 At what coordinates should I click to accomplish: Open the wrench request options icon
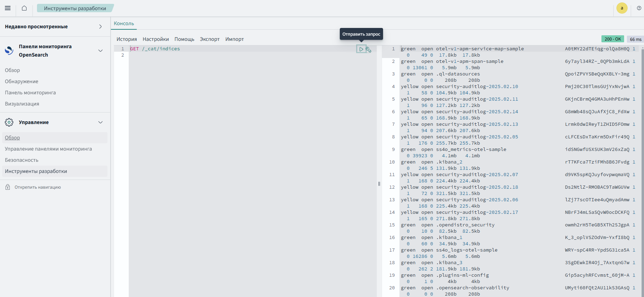click(368, 50)
